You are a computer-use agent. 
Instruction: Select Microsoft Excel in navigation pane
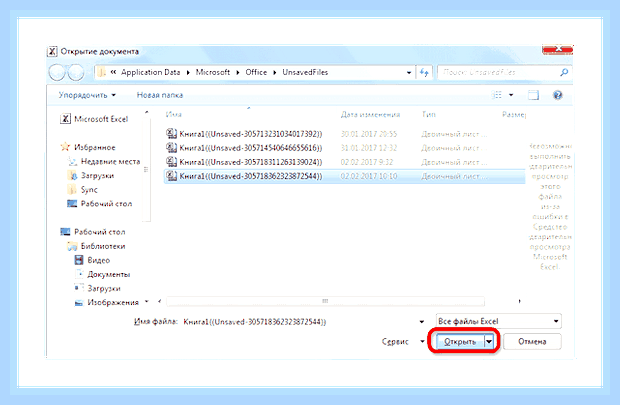click(x=94, y=119)
